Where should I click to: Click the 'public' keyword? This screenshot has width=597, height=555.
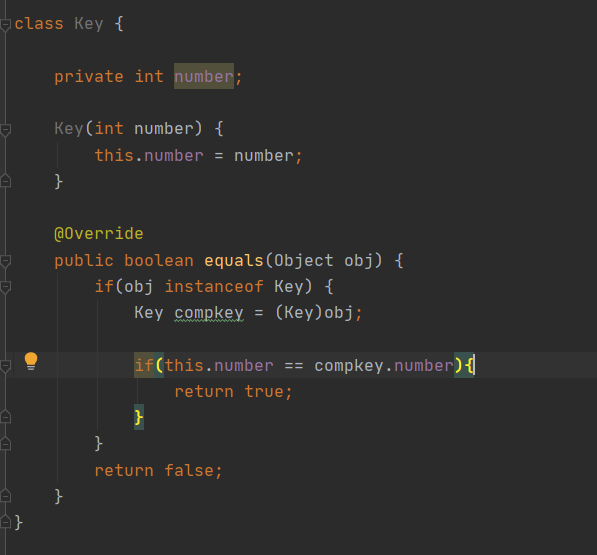click(84, 261)
